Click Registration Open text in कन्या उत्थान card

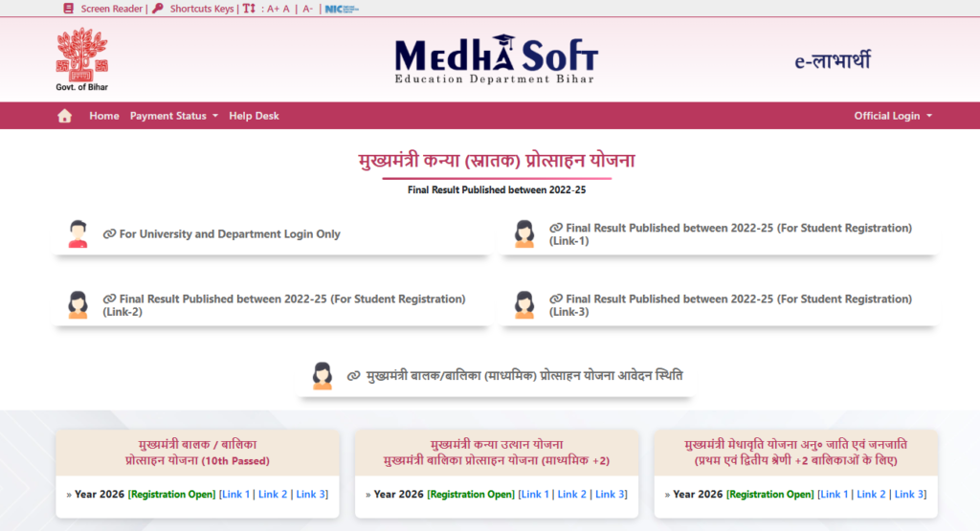tap(471, 494)
